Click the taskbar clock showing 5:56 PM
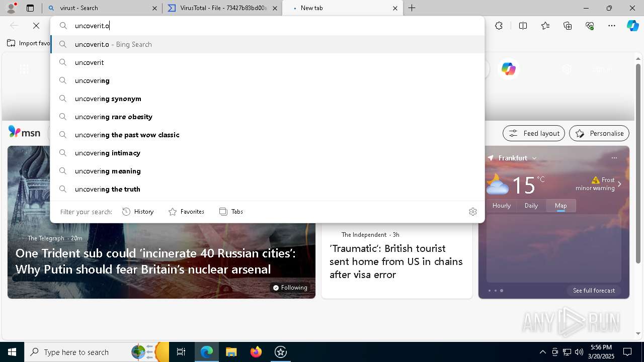644x362 pixels. click(601, 352)
